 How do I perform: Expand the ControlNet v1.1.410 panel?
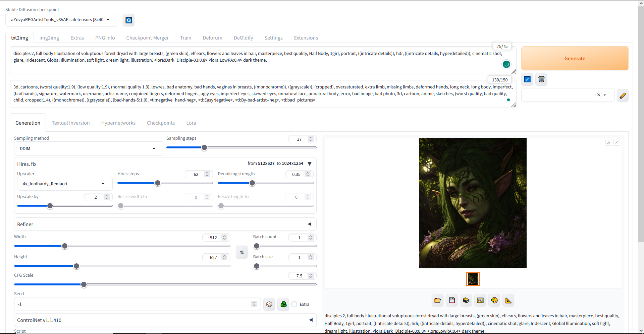[x=311, y=320]
